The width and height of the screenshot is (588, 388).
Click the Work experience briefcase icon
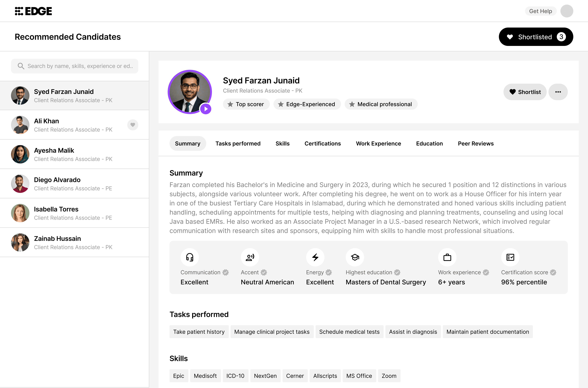click(447, 257)
